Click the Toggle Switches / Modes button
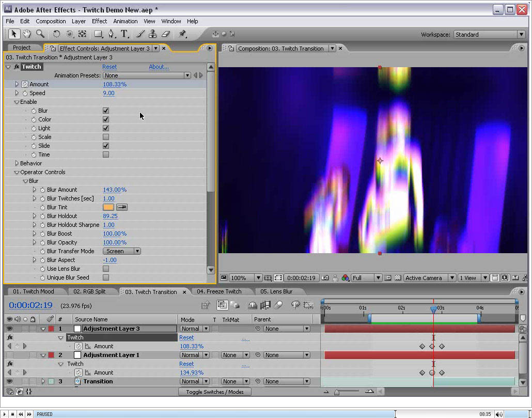The image size is (532, 418). (214, 392)
